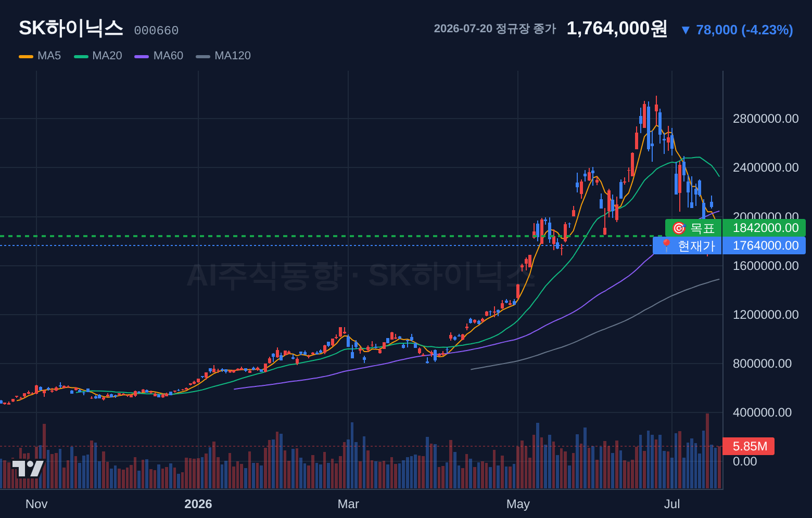Toggle the MA60 legend label
The image size is (812, 518).
(x=168, y=56)
